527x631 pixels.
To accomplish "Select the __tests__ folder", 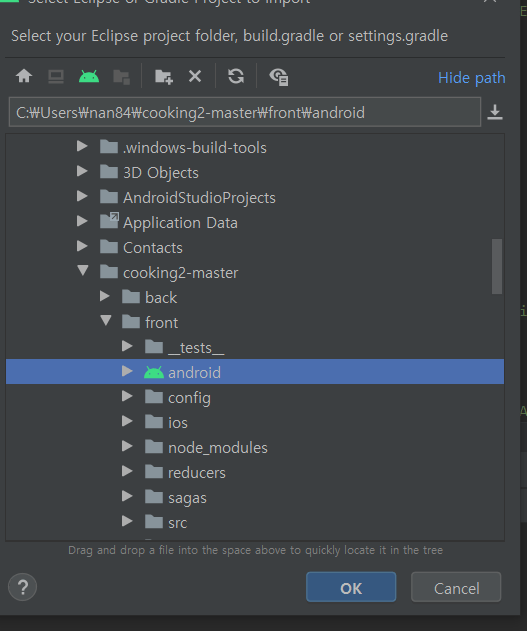I will pos(255,347).
